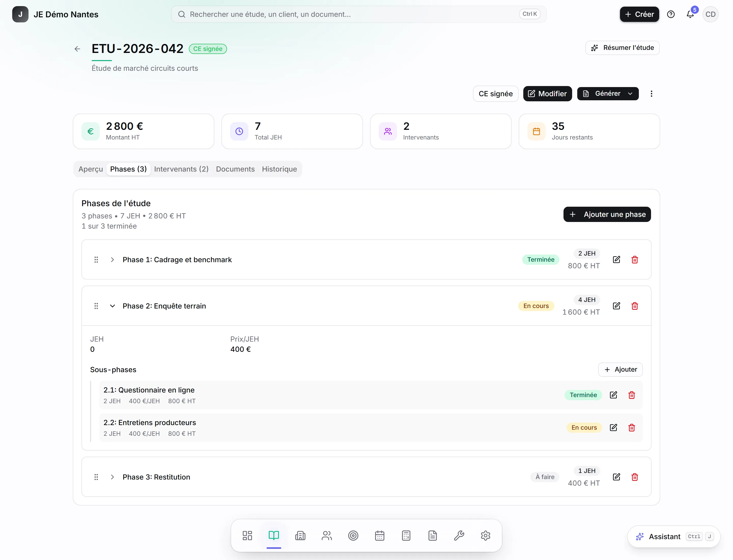
Task: Click Ajouter in the Sous-phases section
Action: click(620, 370)
